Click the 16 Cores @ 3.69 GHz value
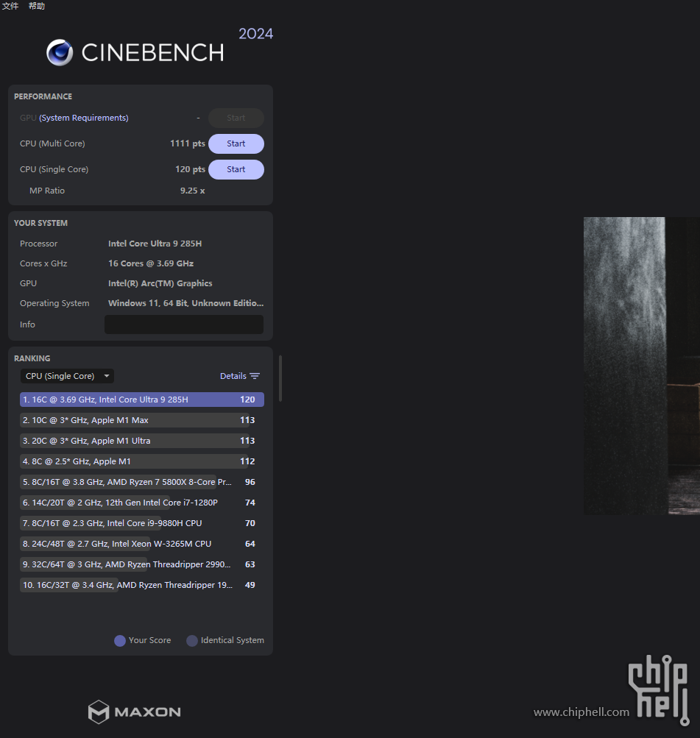This screenshot has height=738, width=700. (x=151, y=263)
